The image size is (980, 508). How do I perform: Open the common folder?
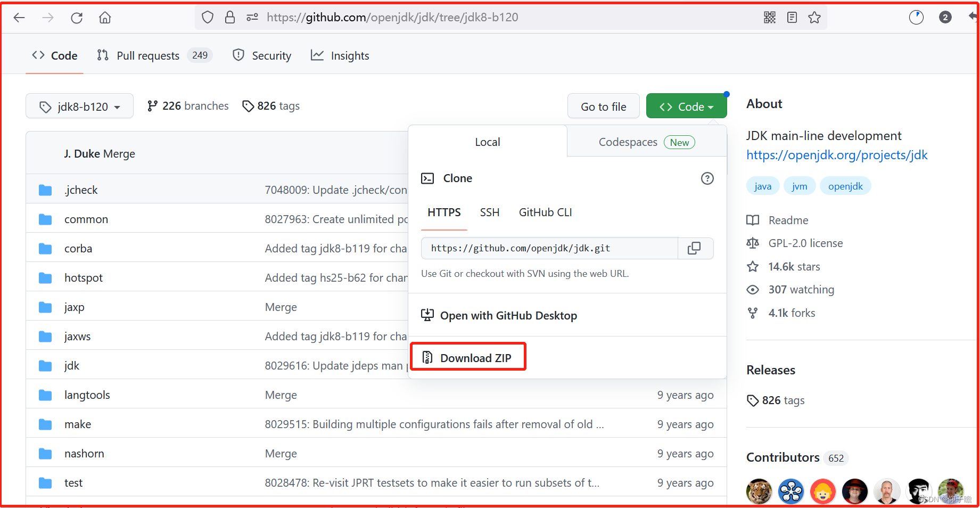[x=86, y=219]
